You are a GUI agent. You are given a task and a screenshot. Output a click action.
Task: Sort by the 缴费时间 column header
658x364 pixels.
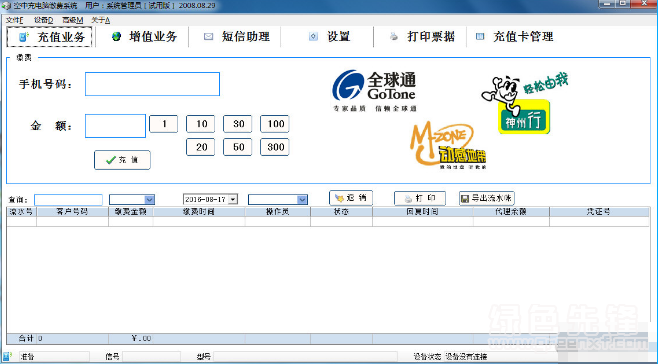(x=199, y=212)
